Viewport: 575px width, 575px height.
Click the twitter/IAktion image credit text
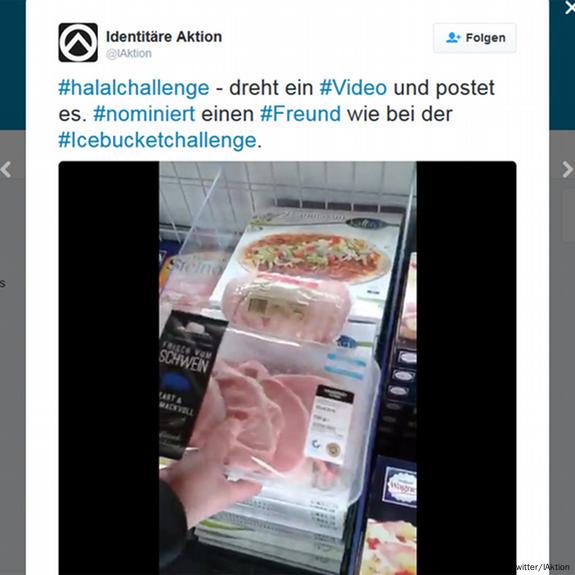[542, 567]
